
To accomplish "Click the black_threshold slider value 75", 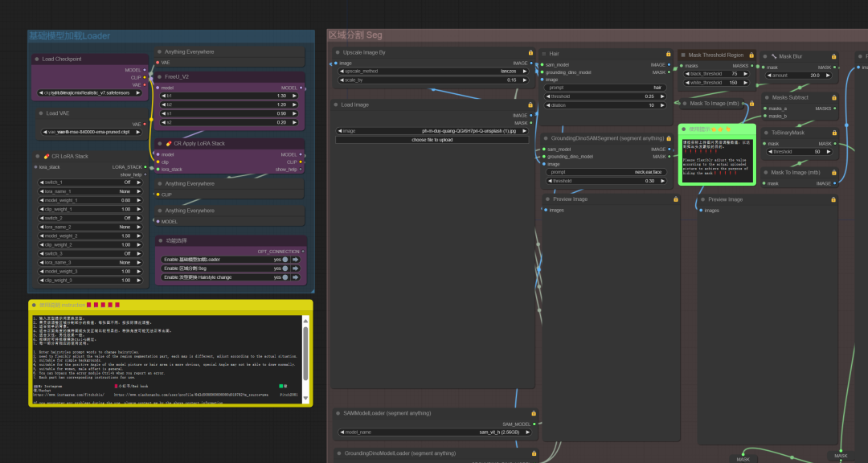I will 717,74.
